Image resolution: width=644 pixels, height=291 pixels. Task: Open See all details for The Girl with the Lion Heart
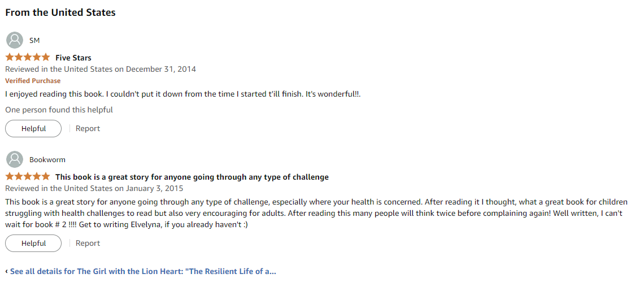pyautogui.click(x=143, y=272)
